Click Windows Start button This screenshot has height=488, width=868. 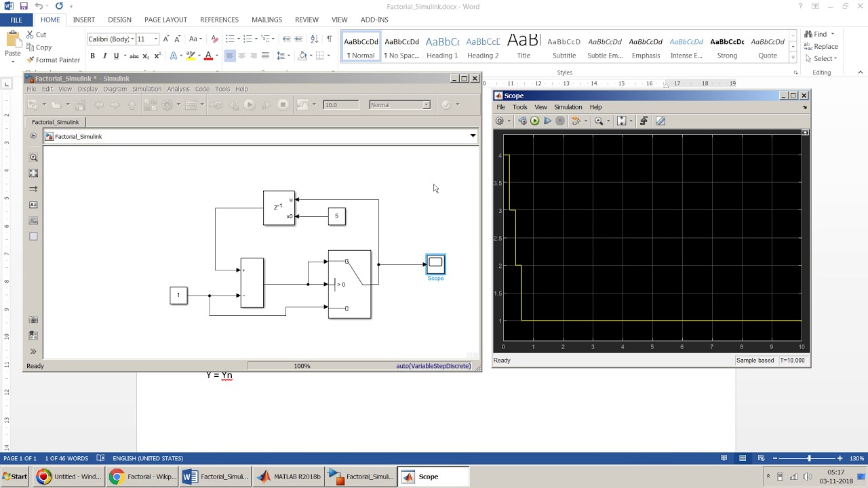pyautogui.click(x=15, y=476)
